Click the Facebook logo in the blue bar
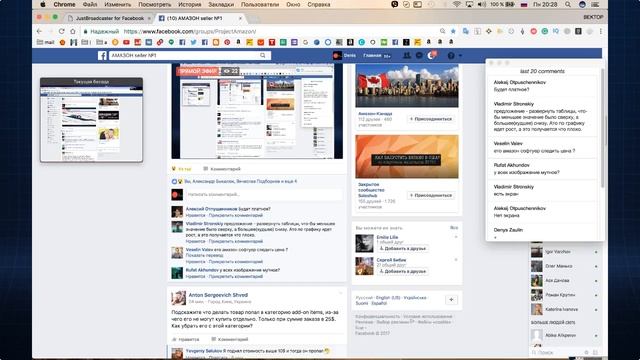640x360 pixels. [x=102, y=56]
